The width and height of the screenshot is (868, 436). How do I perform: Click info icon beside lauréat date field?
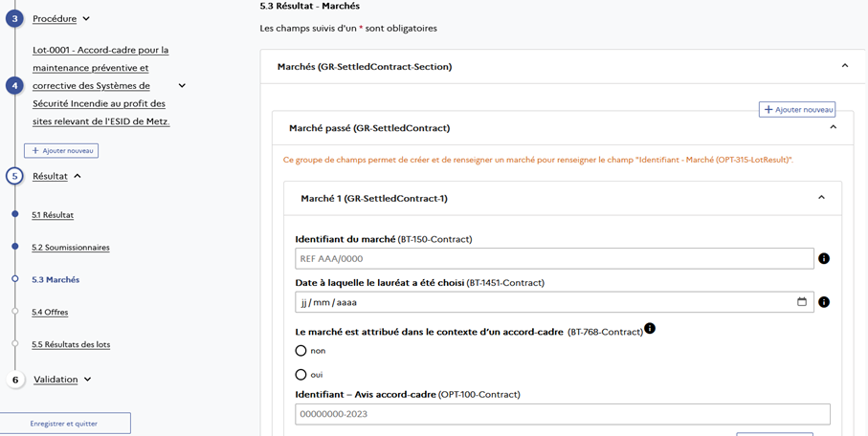pos(824,302)
